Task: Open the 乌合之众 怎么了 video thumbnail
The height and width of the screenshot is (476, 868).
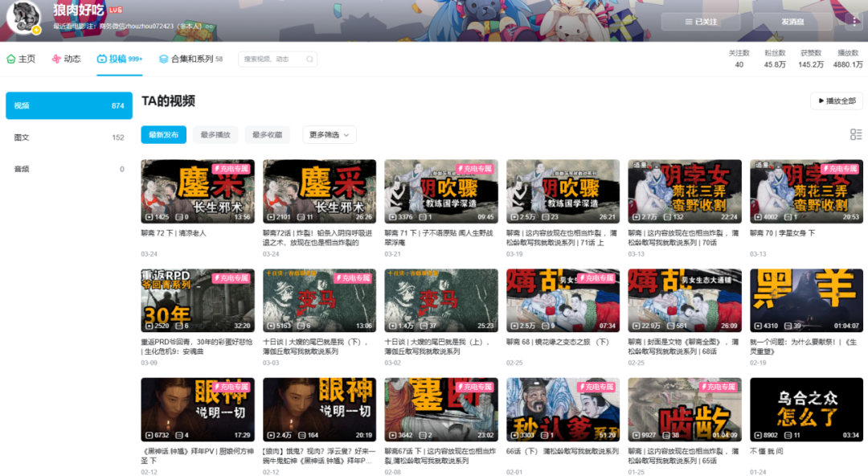Action: [x=806, y=410]
